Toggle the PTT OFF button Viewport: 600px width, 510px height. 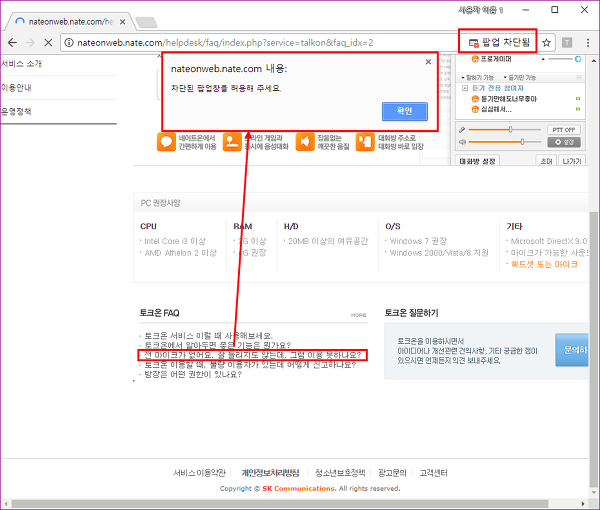pyautogui.click(x=564, y=130)
